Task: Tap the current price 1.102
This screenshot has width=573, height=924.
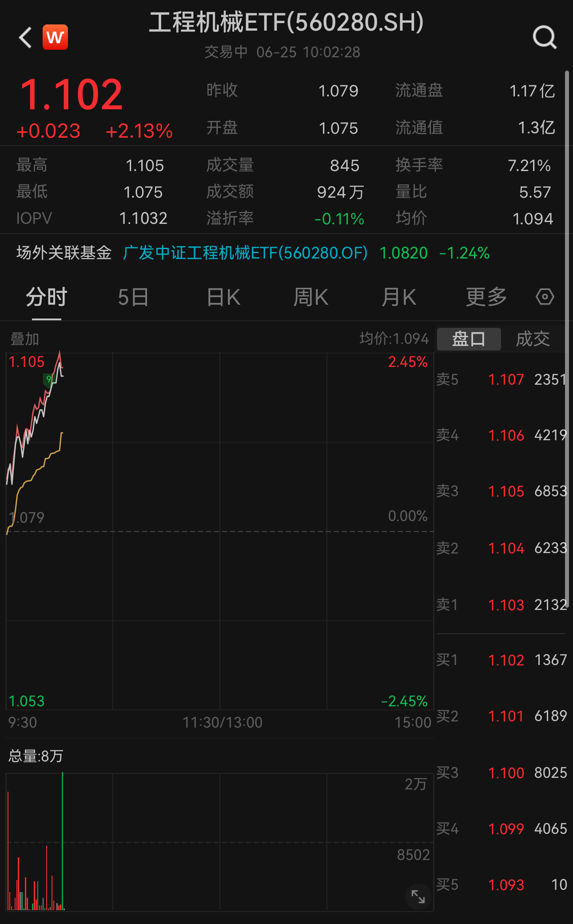Action: point(72,95)
